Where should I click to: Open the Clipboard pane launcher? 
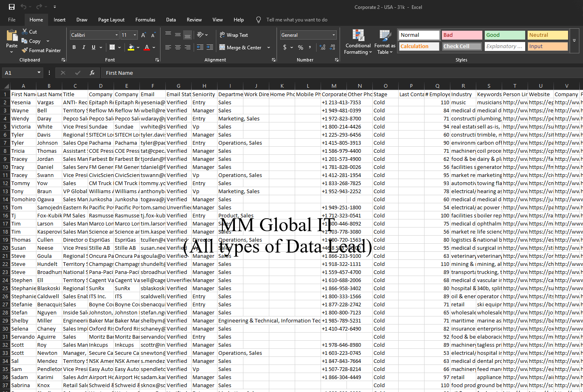tap(63, 60)
